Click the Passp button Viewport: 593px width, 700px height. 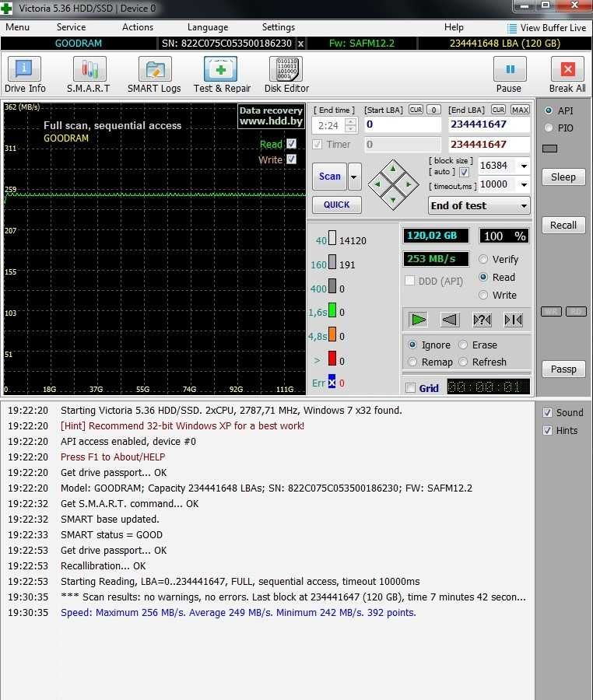[x=563, y=369]
